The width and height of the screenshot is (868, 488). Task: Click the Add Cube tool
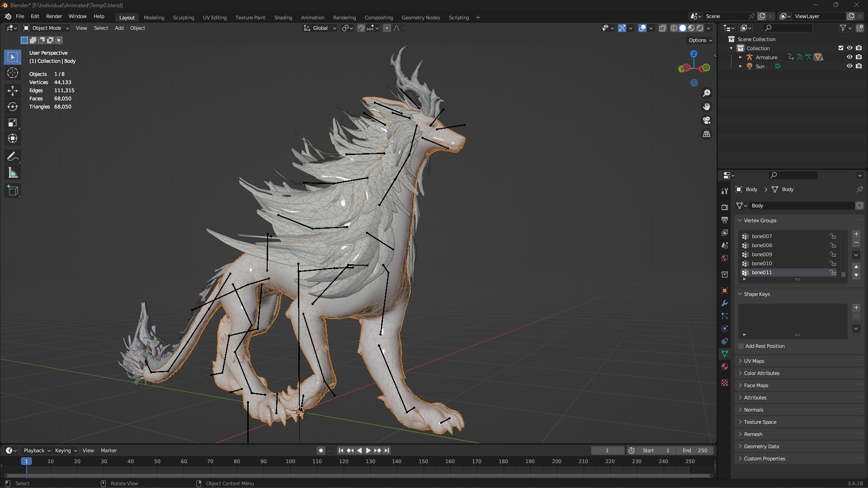(x=13, y=191)
